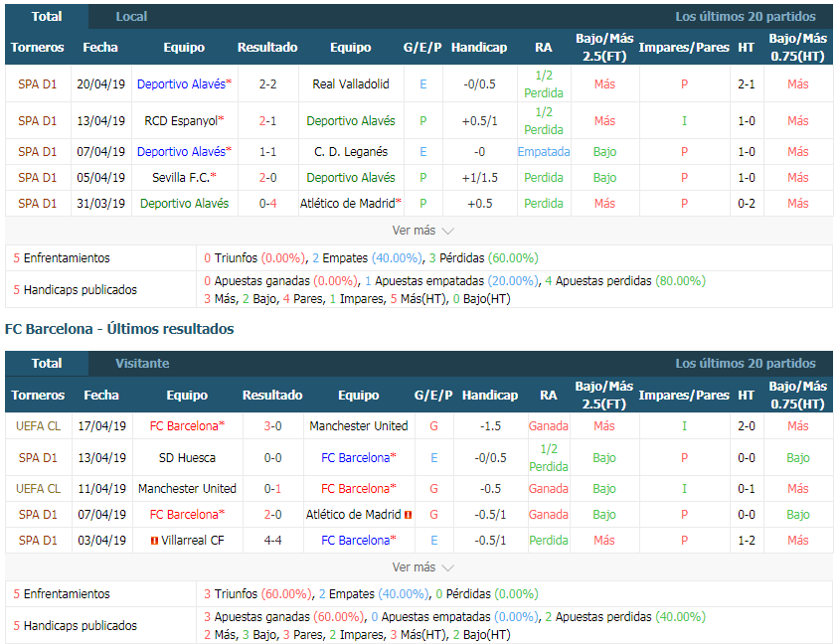Click handicap value +1/1.5 in Sevilla row
The height and width of the screenshot is (644, 839).
tap(479, 178)
